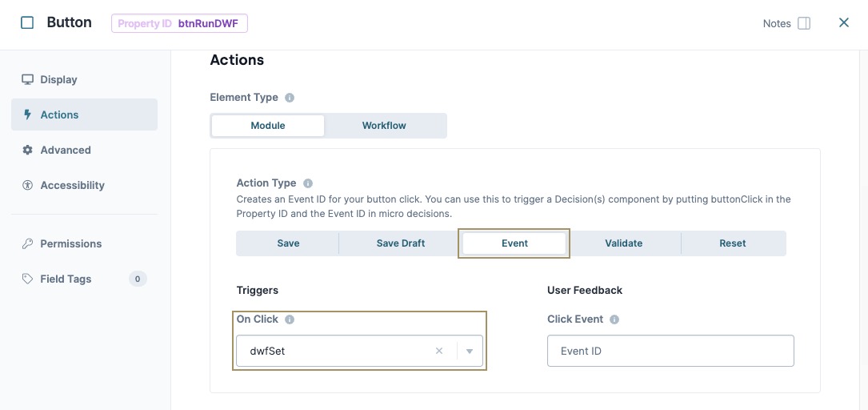Select the Actions tab in sidebar
Image resolution: width=868 pixels, height=410 pixels.
(x=84, y=115)
